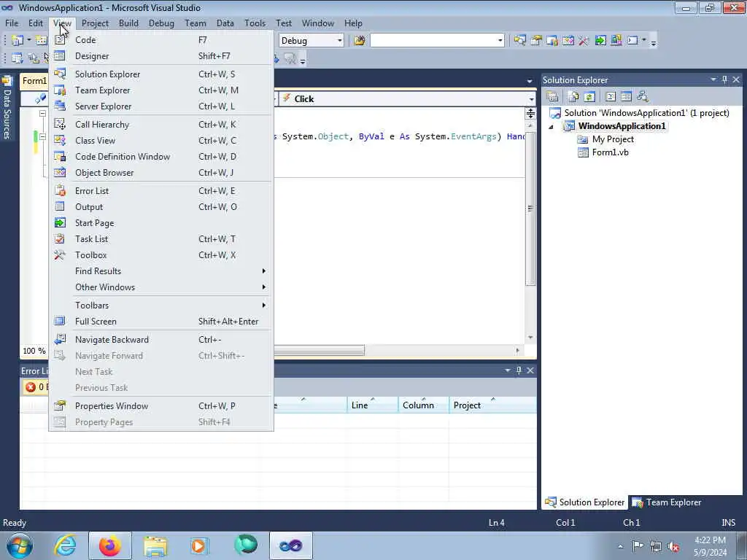Open the Object Browser toolbar icon
Screen dimensions: 747x560
(568, 41)
